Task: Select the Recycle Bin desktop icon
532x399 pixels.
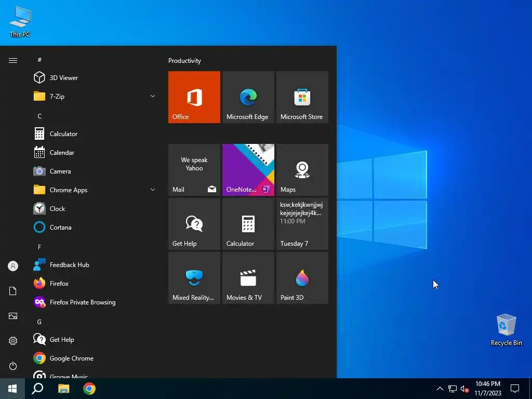Action: tap(506, 330)
